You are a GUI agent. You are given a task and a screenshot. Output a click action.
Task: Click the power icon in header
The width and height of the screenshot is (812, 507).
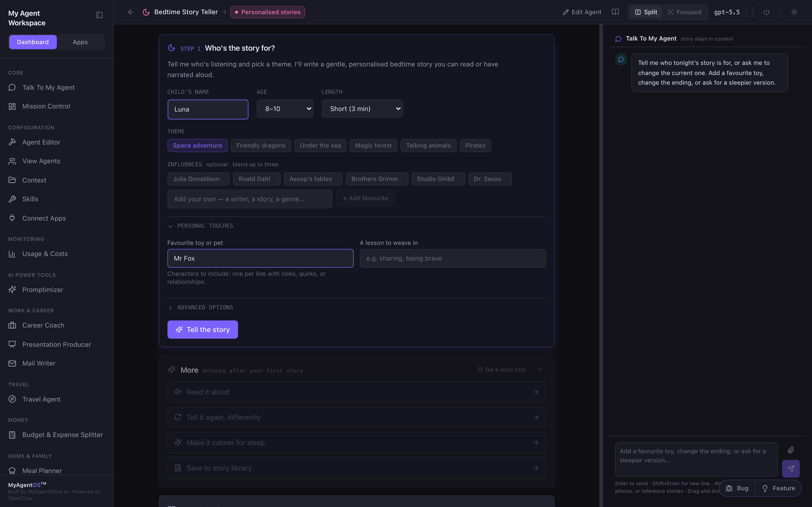(x=766, y=12)
